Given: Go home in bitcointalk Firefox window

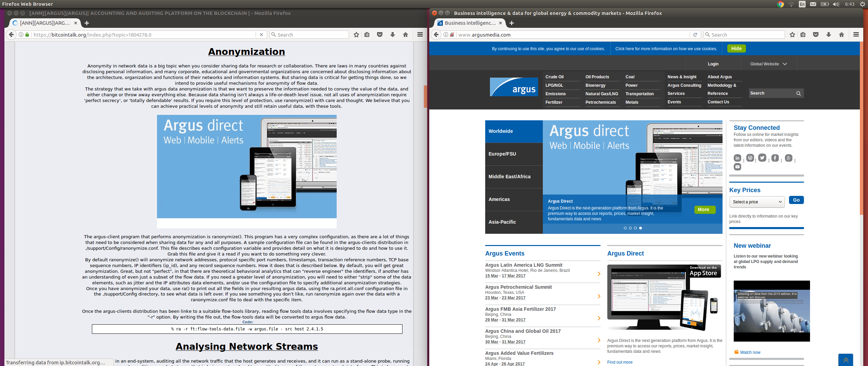Looking at the screenshot, I should [406, 35].
